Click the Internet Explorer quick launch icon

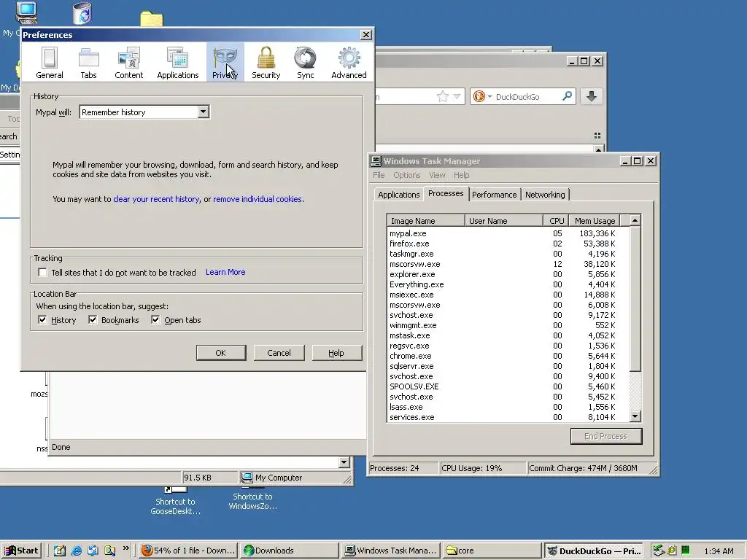tap(76, 551)
